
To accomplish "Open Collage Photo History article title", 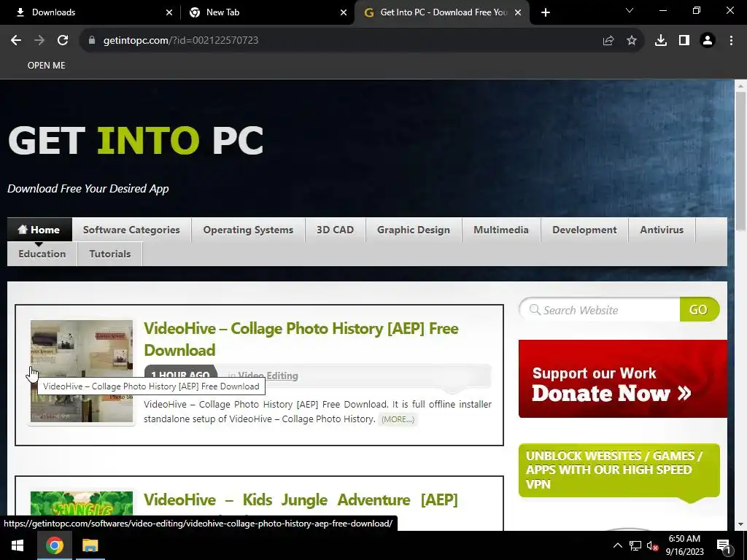I will click(301, 340).
